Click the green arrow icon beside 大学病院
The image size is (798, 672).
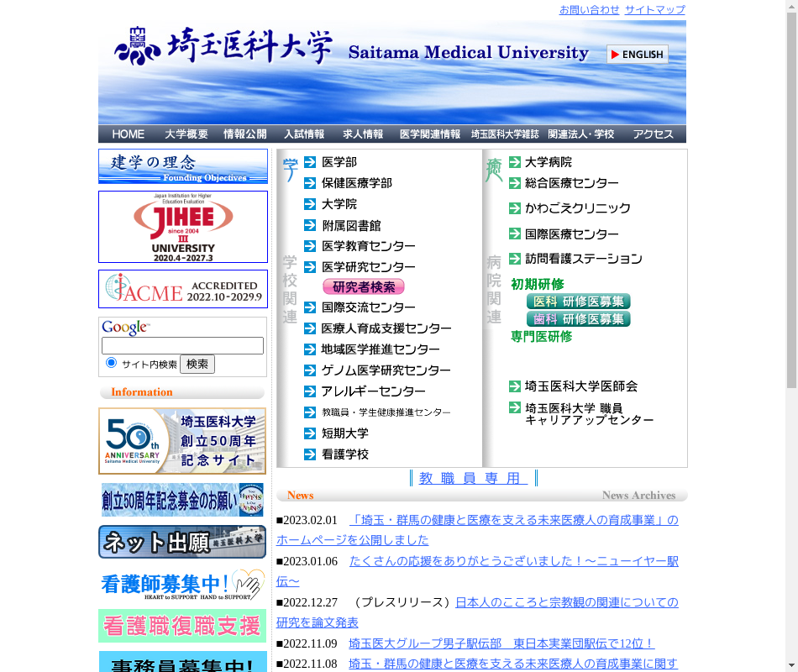(515, 162)
